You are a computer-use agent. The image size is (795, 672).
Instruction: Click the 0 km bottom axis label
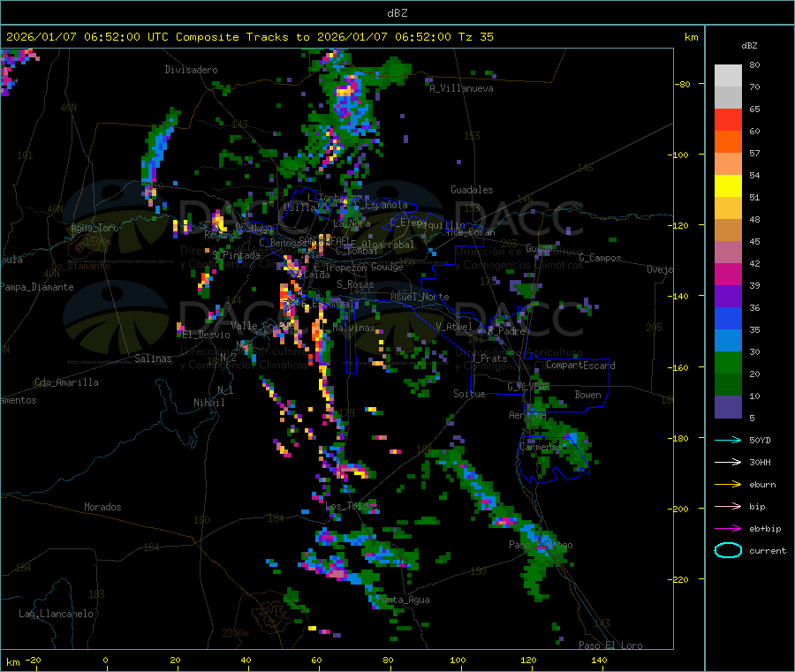(105, 660)
